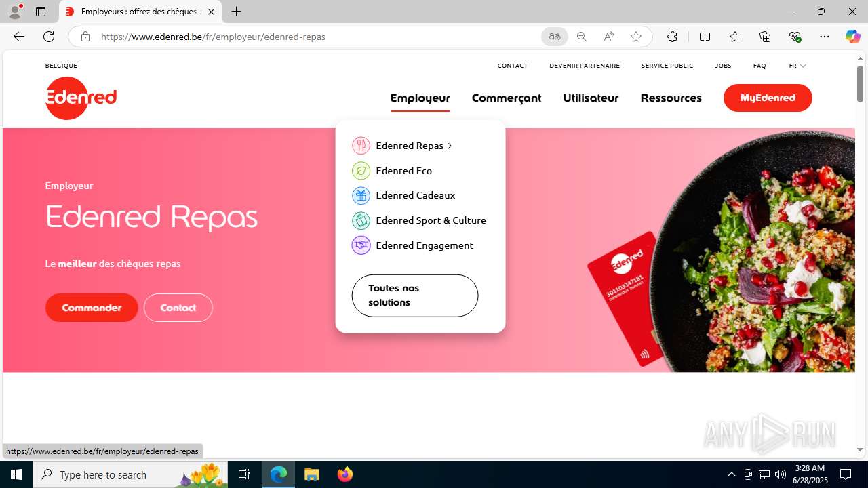This screenshot has width=868, height=488.
Task: Open the Browser essentials heart icon
Action: coord(795,37)
